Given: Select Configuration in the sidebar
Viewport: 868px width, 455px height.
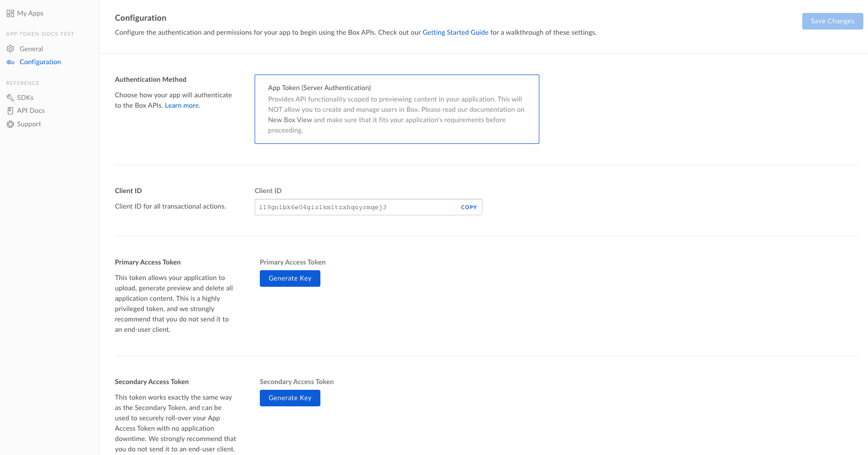Looking at the screenshot, I should [40, 62].
